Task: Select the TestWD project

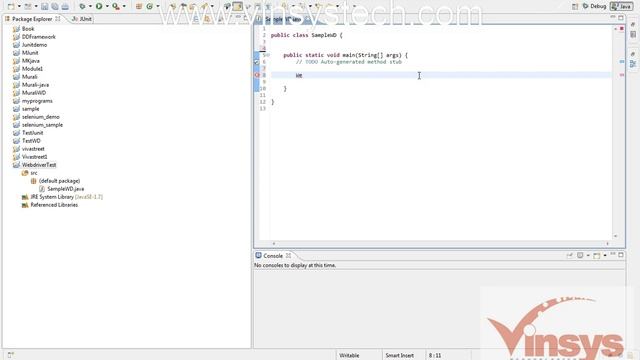Action: click(31, 141)
